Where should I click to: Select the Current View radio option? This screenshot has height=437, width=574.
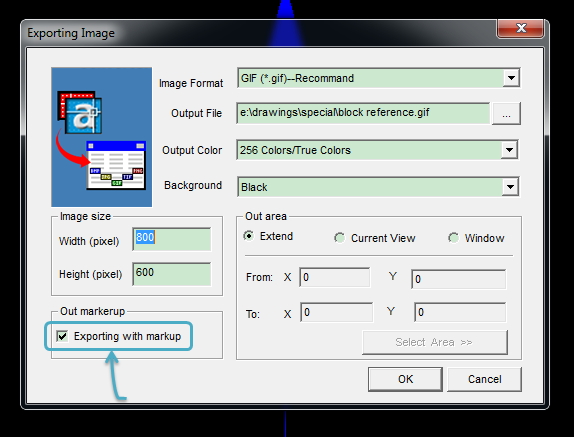coord(339,238)
